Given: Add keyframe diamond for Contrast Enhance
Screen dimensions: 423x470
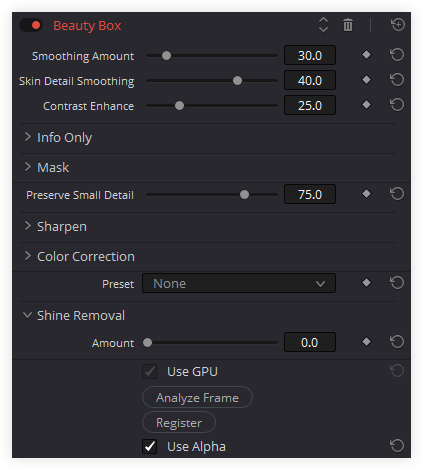Looking at the screenshot, I should coord(366,105).
